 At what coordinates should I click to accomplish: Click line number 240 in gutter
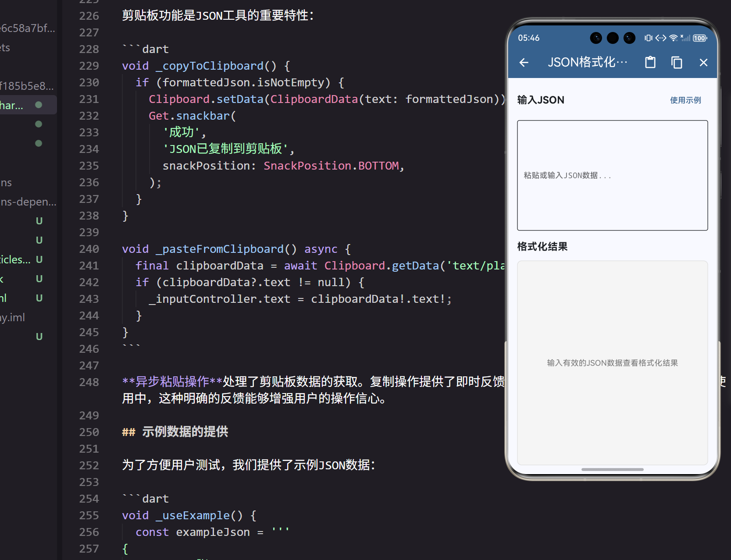point(89,249)
